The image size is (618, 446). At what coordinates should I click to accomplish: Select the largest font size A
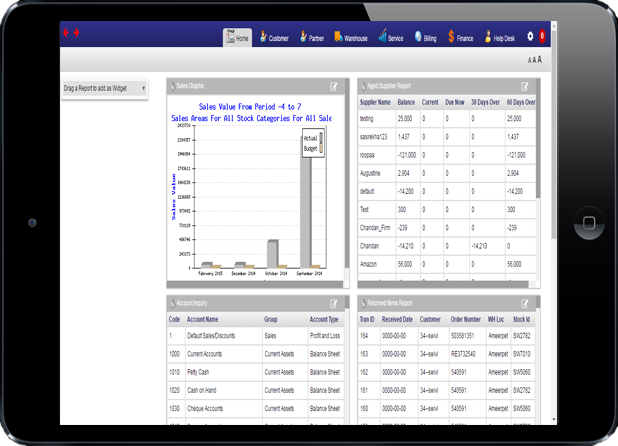pos(539,60)
